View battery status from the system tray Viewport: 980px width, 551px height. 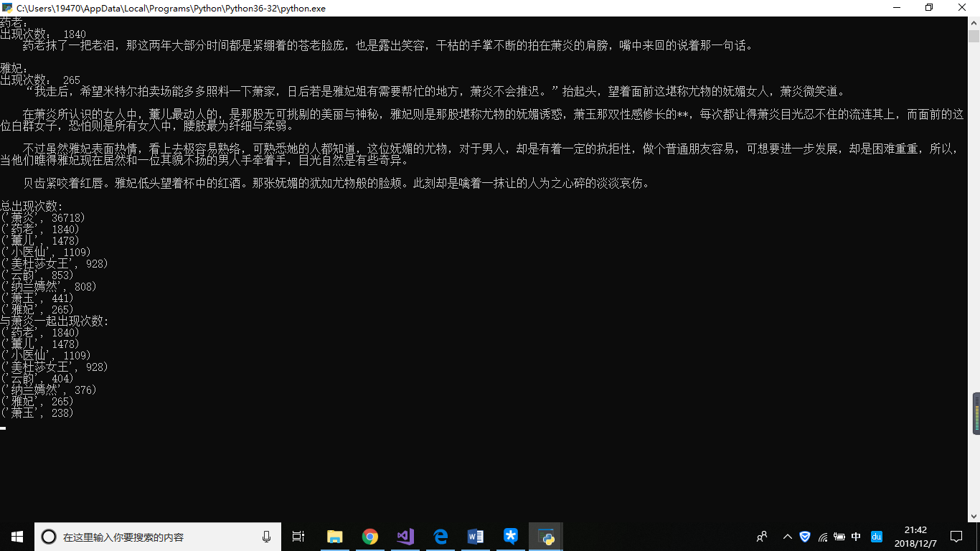click(839, 536)
